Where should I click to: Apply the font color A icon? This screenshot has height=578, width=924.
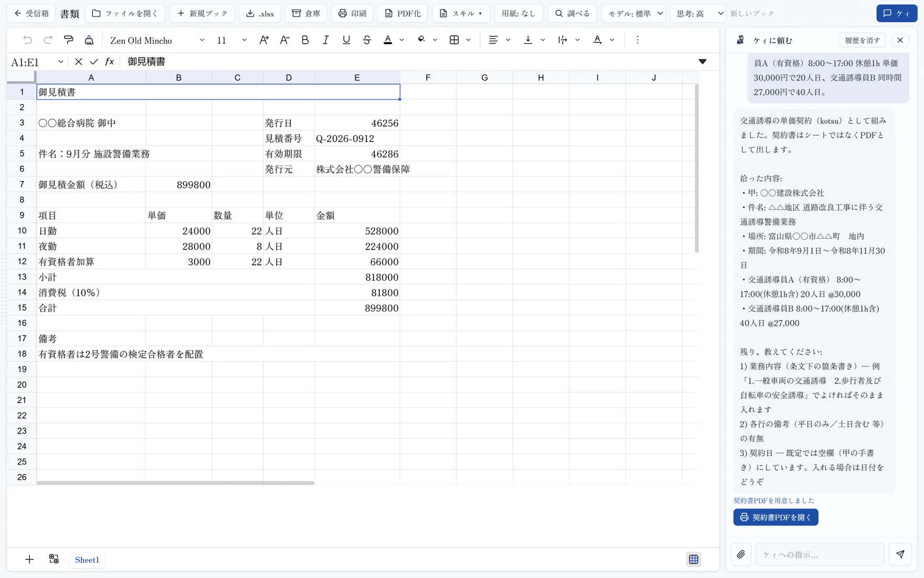click(x=388, y=40)
